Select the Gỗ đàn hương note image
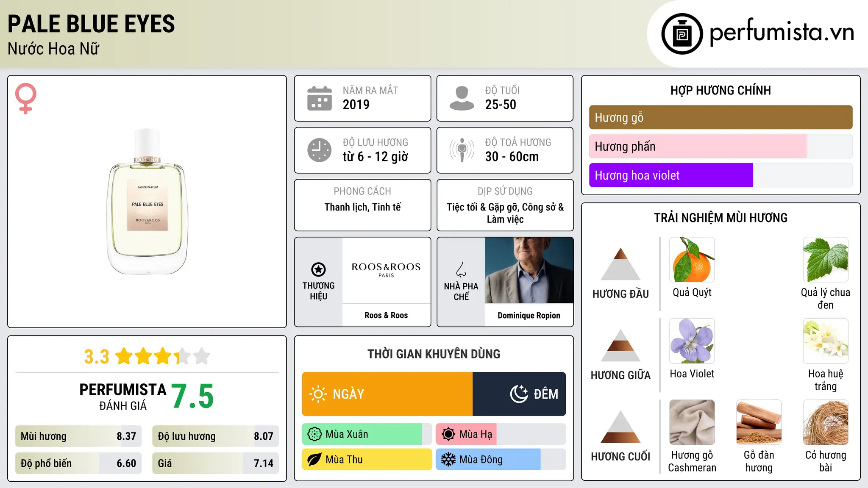Screen dimensions: 868x488 (x=759, y=422)
